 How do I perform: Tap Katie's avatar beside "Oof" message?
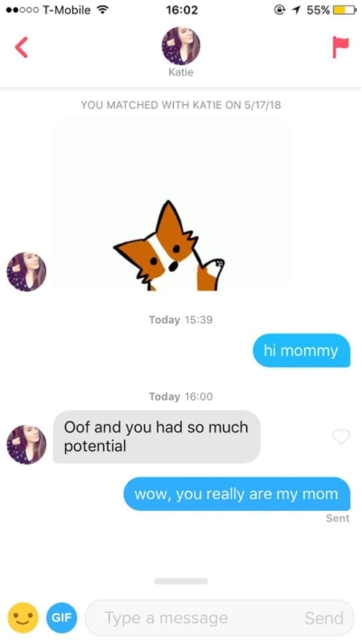click(x=27, y=445)
